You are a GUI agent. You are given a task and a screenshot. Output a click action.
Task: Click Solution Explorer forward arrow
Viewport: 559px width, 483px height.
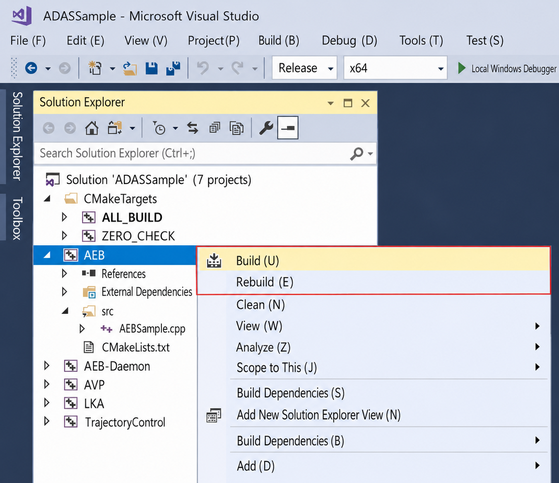(70, 128)
